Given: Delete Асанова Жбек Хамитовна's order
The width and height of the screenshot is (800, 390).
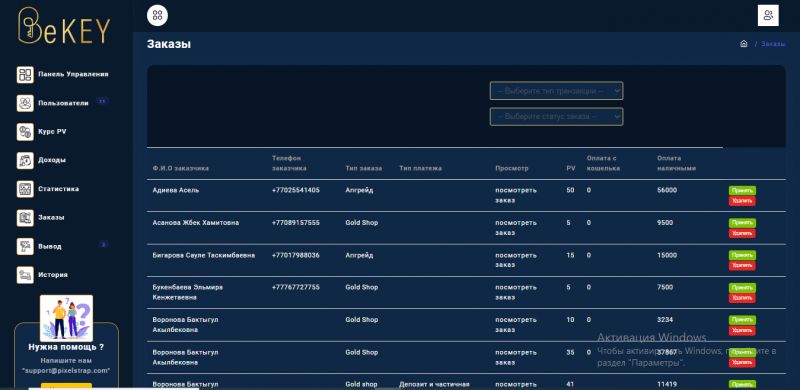Looking at the screenshot, I should [x=742, y=233].
